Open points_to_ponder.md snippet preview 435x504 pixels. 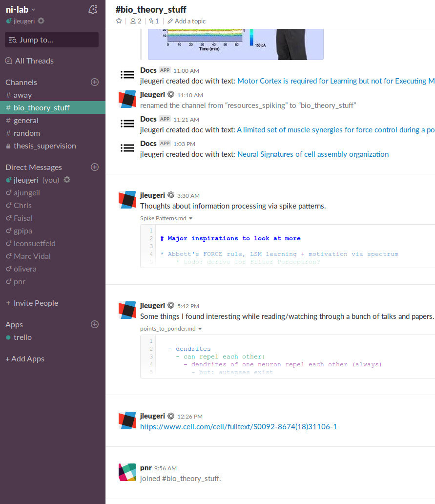(288, 357)
